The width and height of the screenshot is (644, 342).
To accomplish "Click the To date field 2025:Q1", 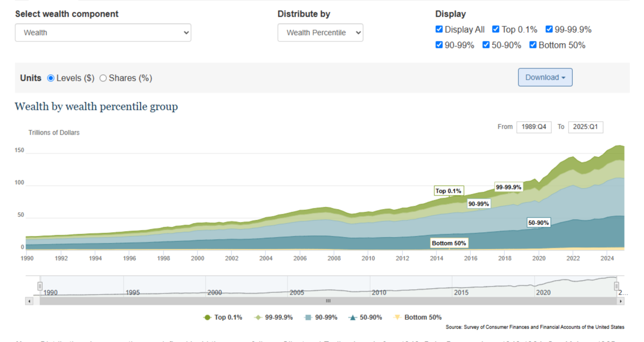I will click(x=585, y=127).
